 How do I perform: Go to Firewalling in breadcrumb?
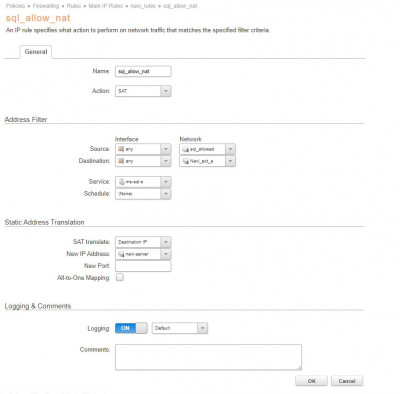[46, 6]
